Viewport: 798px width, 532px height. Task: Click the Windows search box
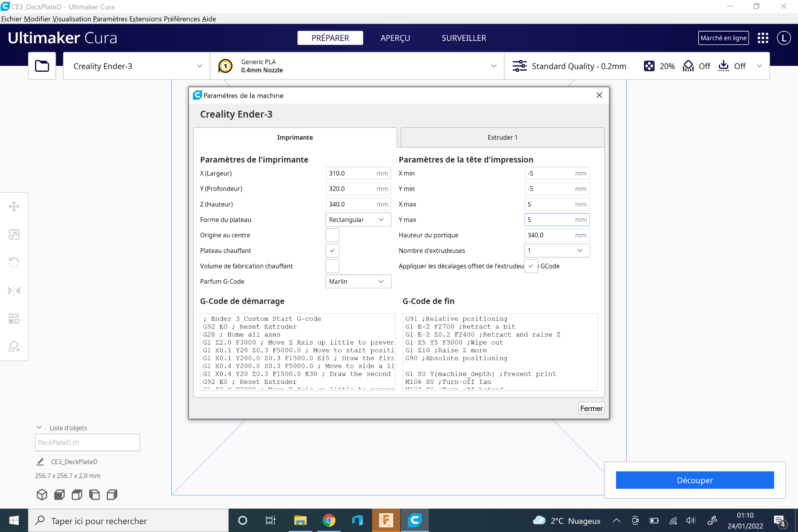[x=128, y=520]
